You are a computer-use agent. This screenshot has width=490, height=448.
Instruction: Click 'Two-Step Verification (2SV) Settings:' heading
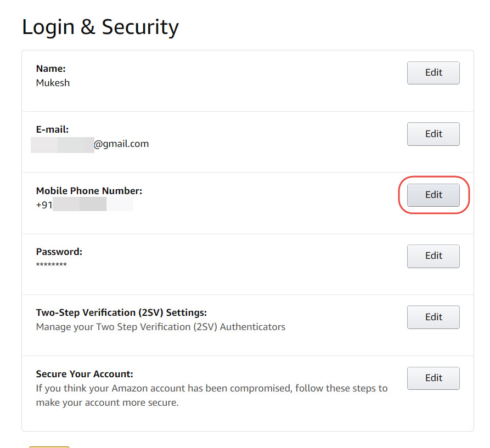[121, 313]
